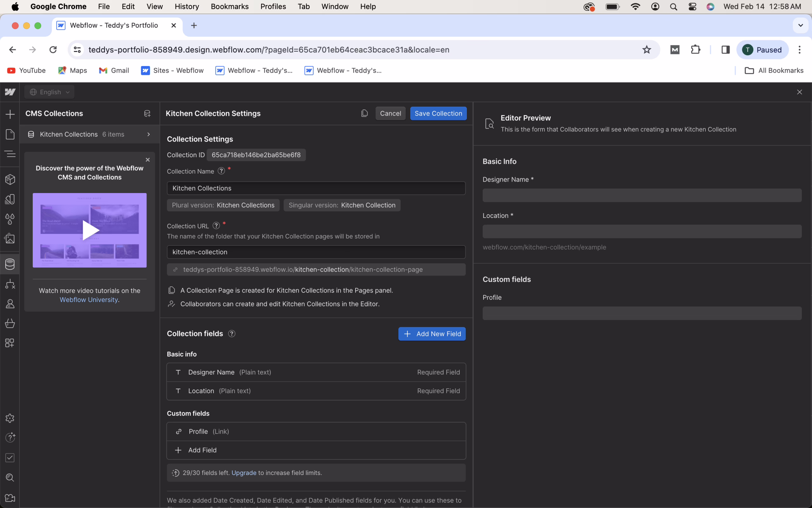
Task: Click Save Collection button
Action: pyautogui.click(x=438, y=113)
